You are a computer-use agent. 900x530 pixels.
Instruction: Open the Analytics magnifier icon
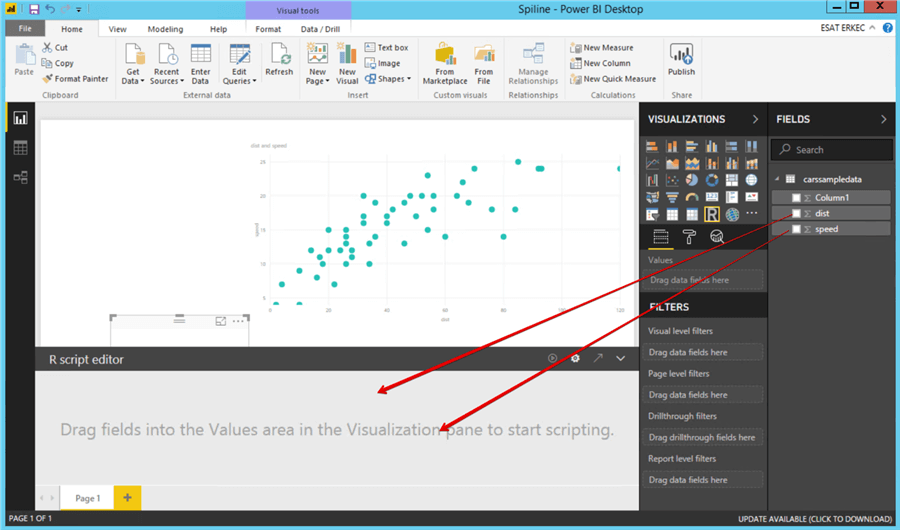click(717, 237)
